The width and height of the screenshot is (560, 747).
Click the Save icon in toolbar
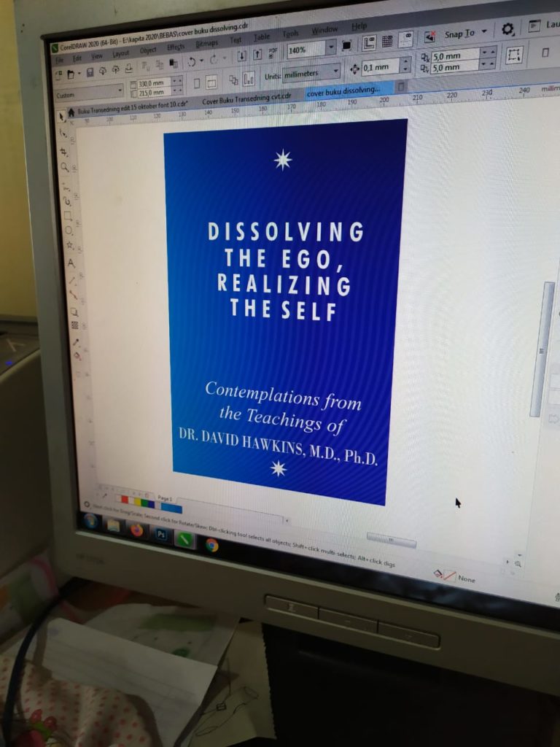(x=90, y=72)
